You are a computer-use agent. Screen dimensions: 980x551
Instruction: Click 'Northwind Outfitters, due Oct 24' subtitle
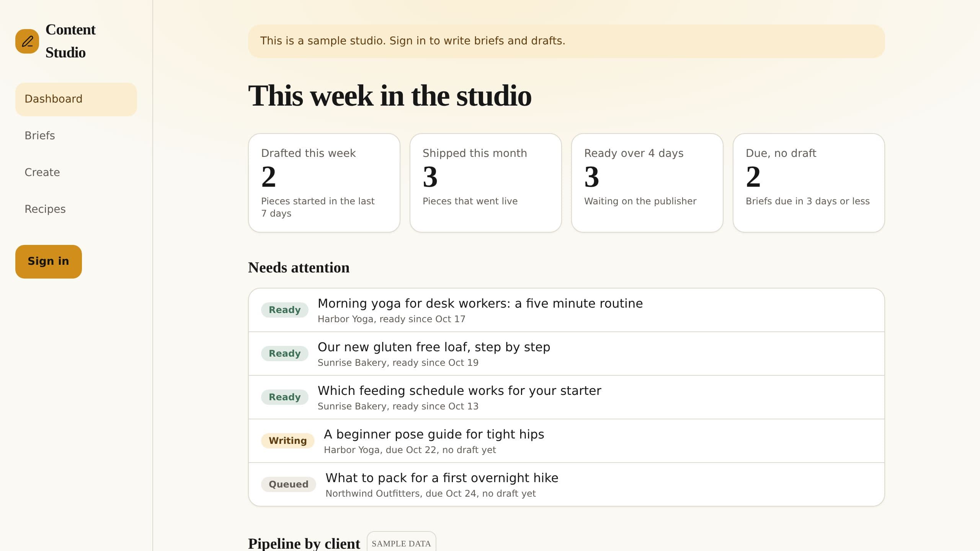click(430, 494)
